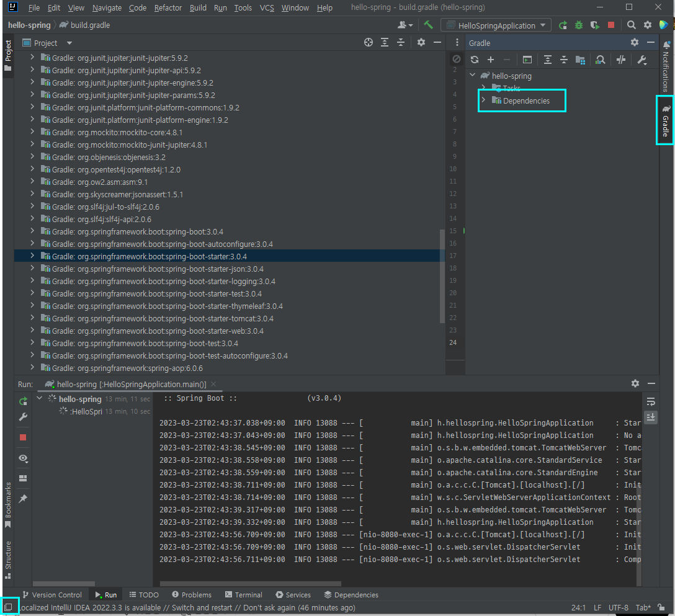Expand the spring-boot-starter-web:3.0.4 library
The image size is (675, 616).
pyautogui.click(x=32, y=330)
